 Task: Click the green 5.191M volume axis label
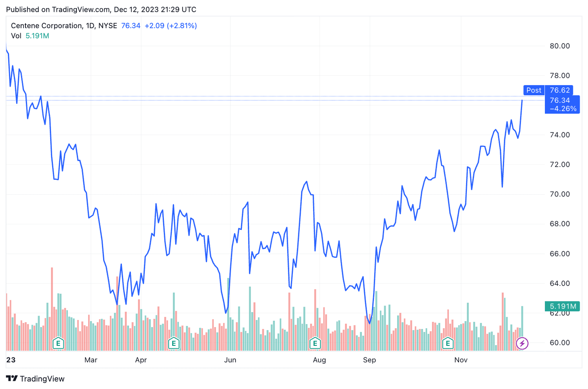(563, 306)
